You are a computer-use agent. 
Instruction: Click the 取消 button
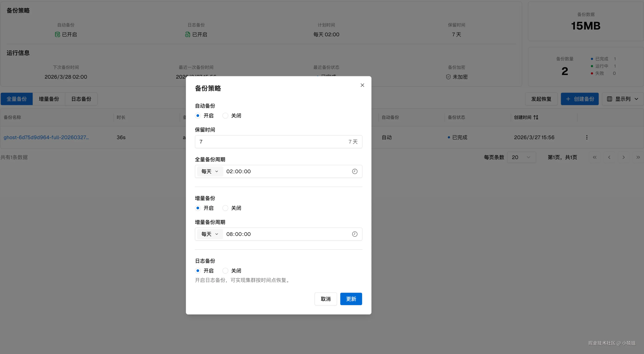[x=325, y=299]
